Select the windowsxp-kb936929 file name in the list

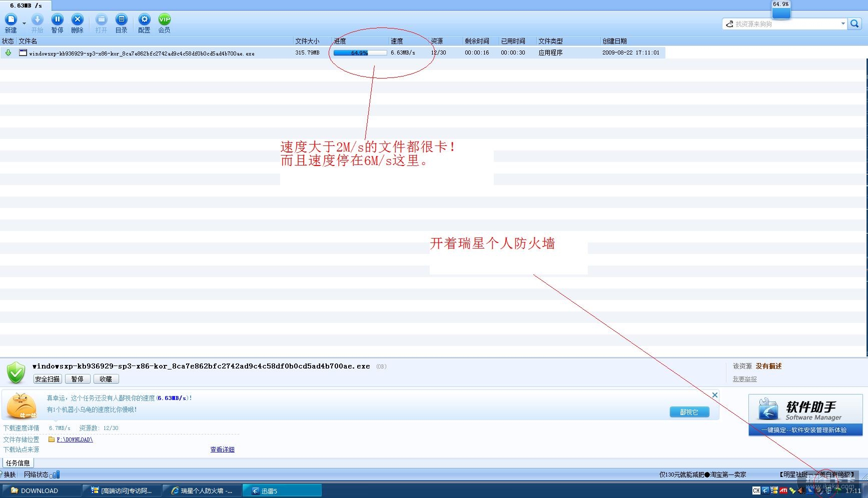coord(142,53)
